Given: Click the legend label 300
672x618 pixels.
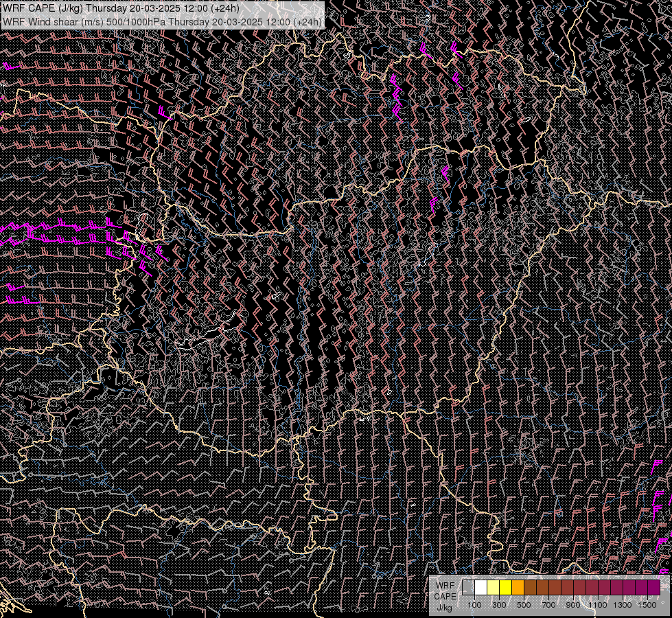Looking at the screenshot, I should click(499, 605).
